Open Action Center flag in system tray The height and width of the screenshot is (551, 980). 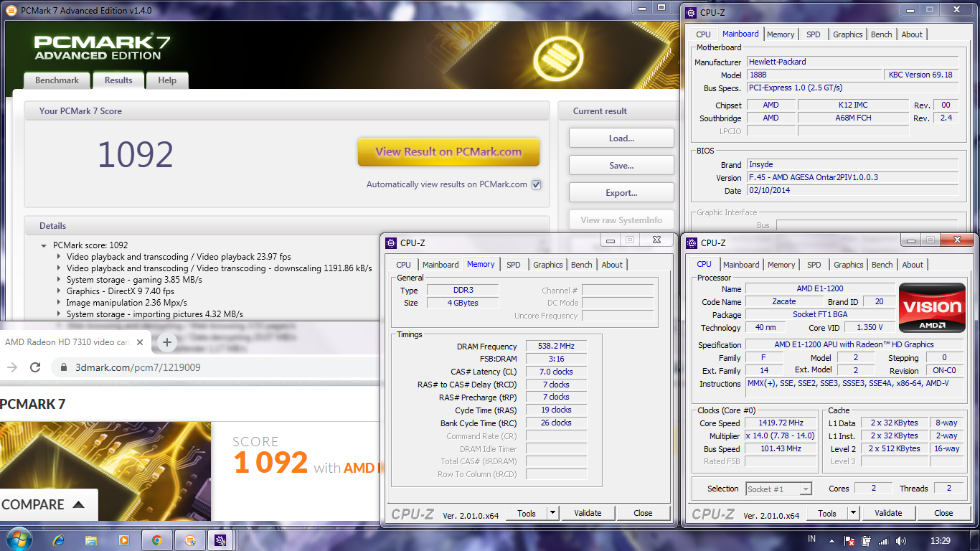click(849, 541)
